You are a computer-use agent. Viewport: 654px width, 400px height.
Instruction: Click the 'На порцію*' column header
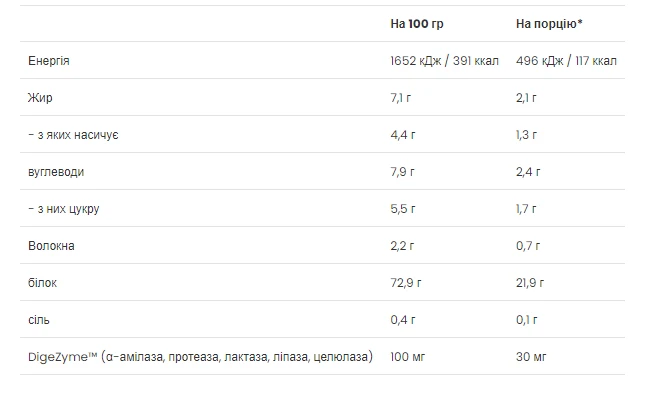click(549, 24)
